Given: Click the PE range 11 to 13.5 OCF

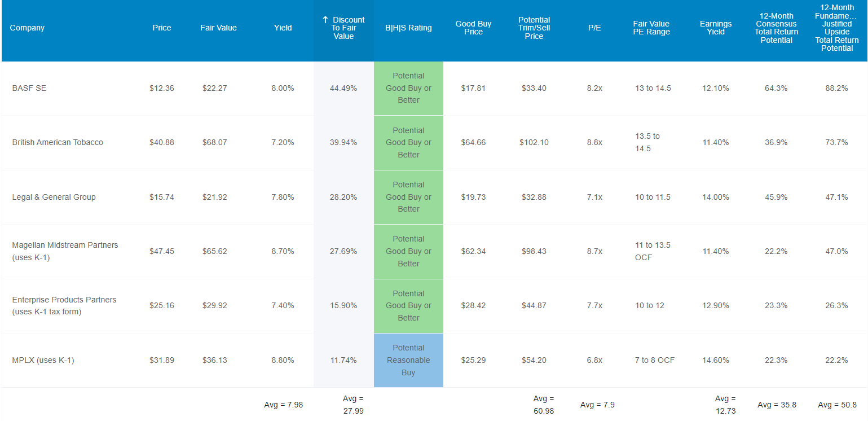Looking at the screenshot, I should click(654, 251).
